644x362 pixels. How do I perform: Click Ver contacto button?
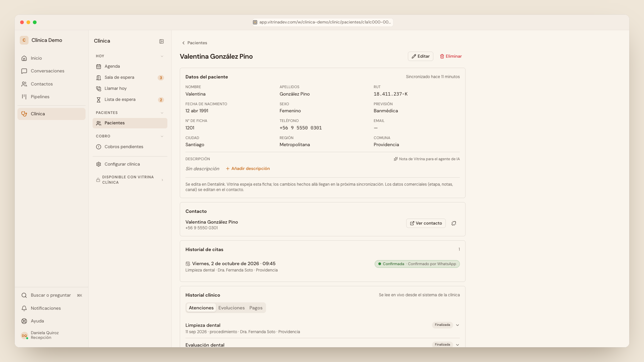click(426, 223)
